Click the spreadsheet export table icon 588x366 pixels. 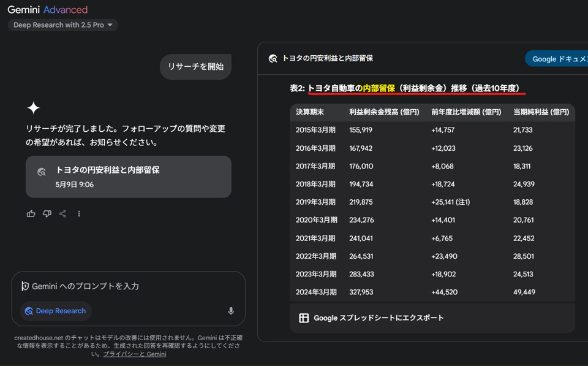tap(304, 318)
